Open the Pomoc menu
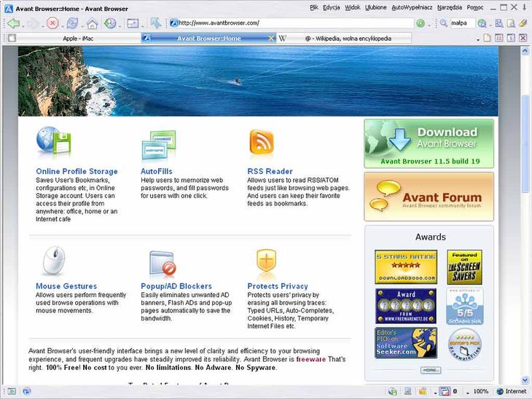Screen dimensions: 532x399 [x=475, y=7]
